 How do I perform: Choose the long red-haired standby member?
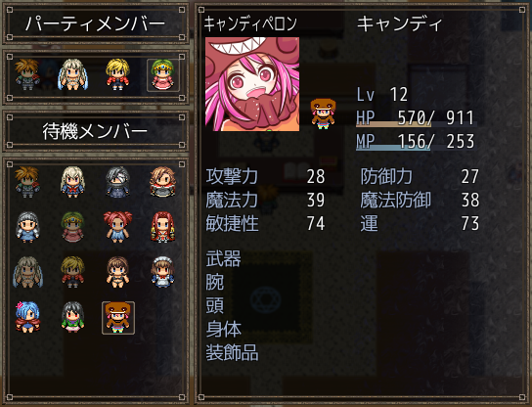pos(163,226)
